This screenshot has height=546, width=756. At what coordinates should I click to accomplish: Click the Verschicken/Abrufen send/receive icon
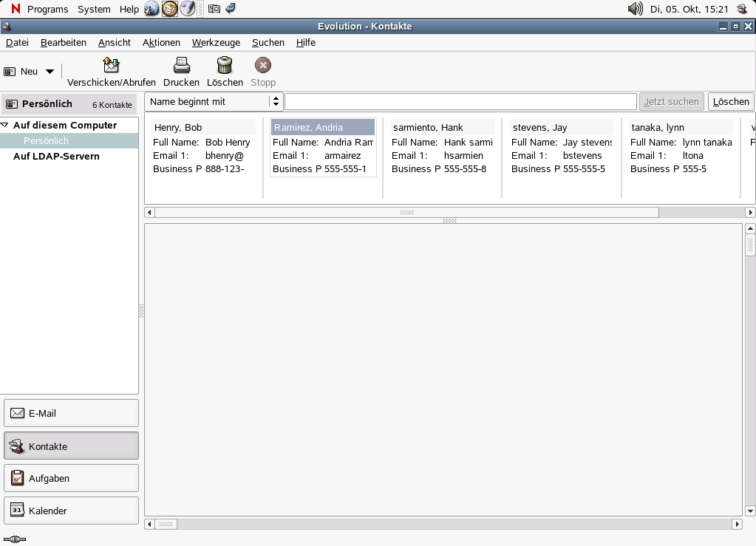click(111, 65)
